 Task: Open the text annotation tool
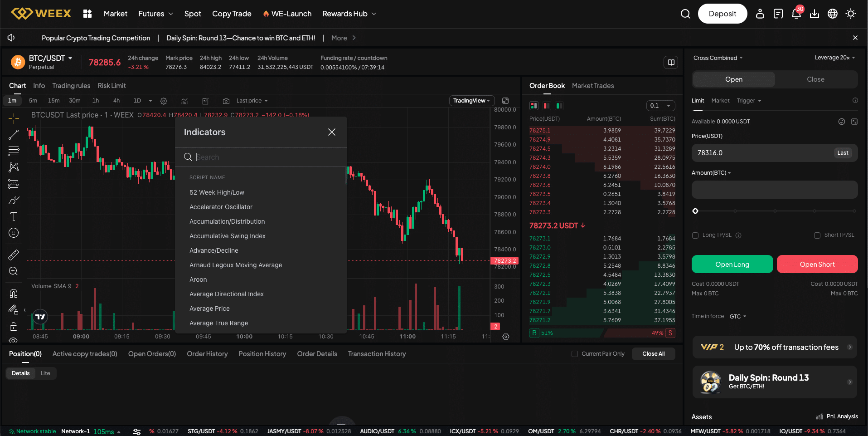tap(13, 216)
